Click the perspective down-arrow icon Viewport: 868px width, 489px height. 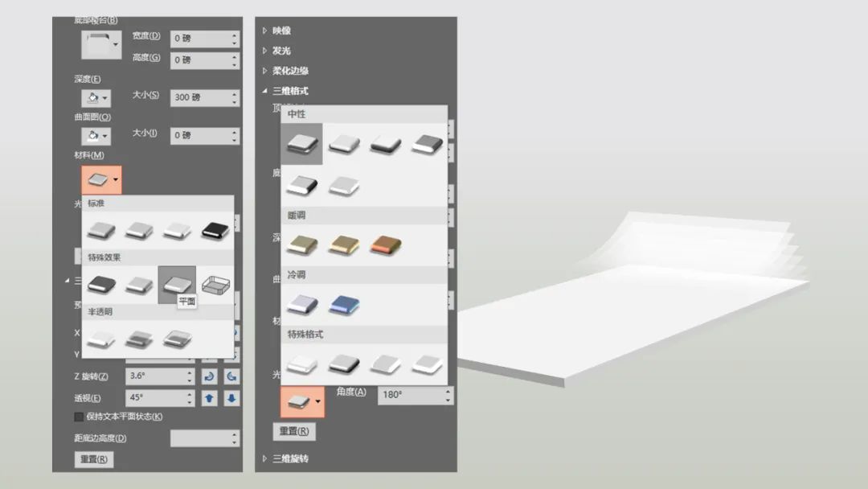tap(231, 398)
